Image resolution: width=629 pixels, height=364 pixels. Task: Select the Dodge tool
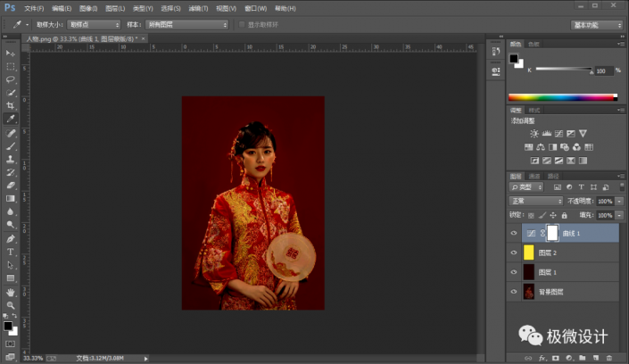point(11,225)
